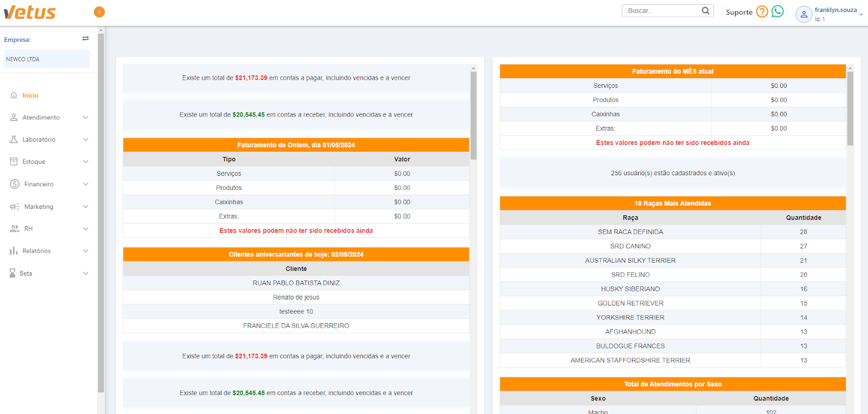Open the WhatsApp support icon
The image size is (868, 414).
click(777, 11)
